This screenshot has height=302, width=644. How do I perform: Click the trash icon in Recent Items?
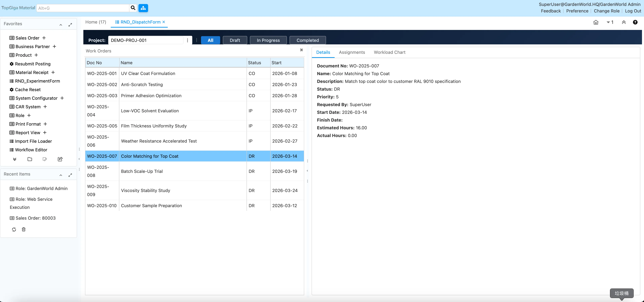(24, 229)
